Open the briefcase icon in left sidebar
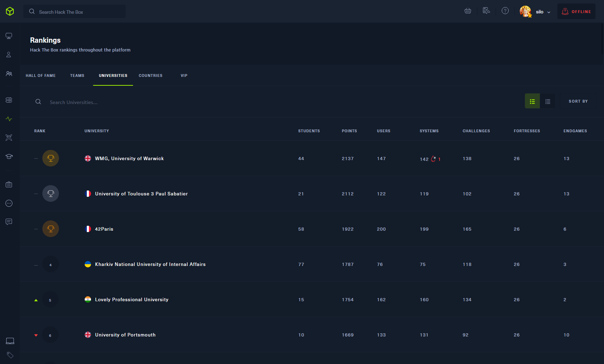The image size is (604, 364). [9, 184]
